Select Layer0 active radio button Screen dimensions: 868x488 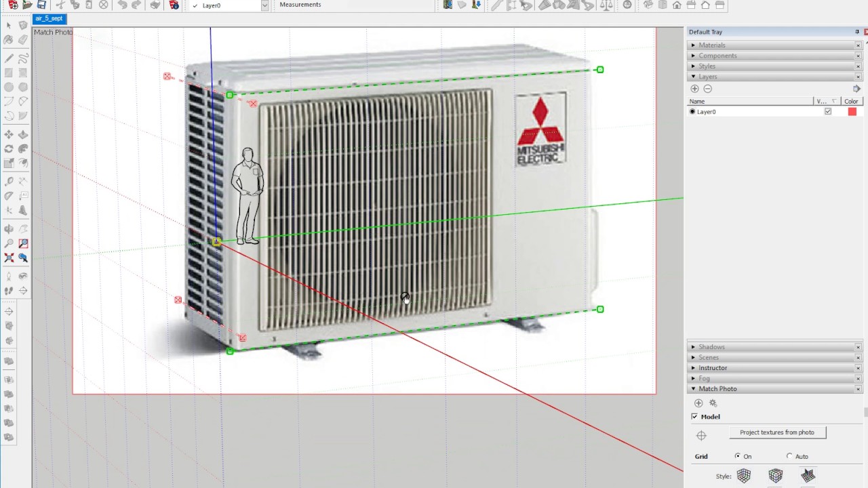point(692,112)
